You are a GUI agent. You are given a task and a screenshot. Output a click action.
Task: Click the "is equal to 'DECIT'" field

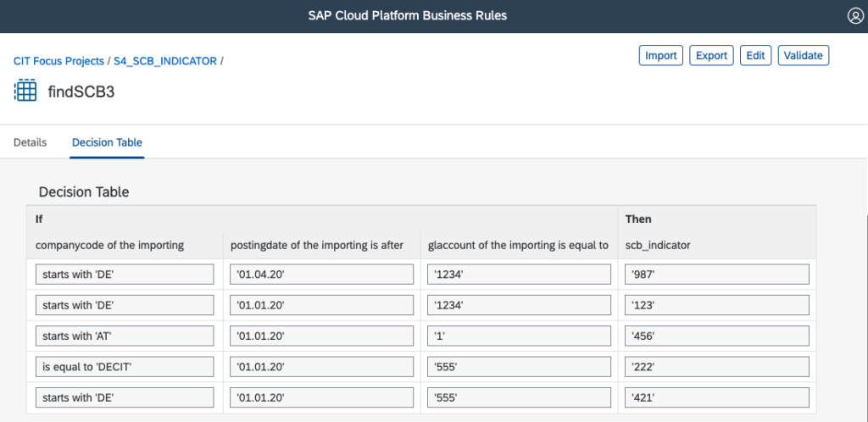(x=125, y=367)
